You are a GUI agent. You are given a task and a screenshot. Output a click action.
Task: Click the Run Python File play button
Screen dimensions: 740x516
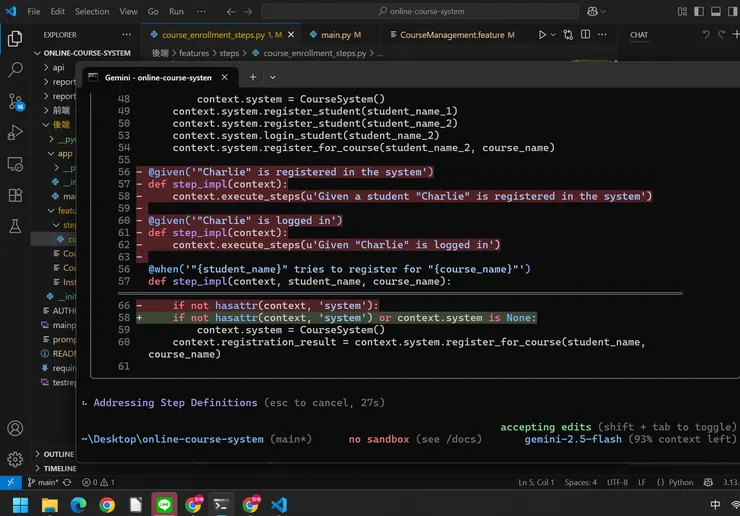(542, 35)
